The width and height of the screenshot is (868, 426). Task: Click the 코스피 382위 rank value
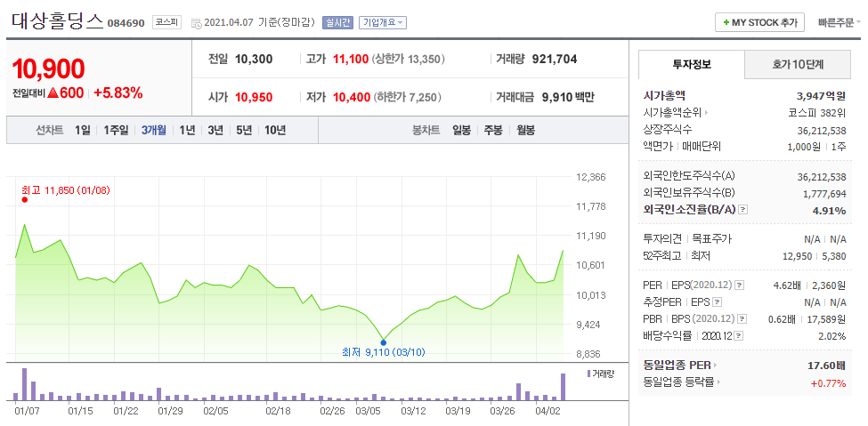click(817, 113)
